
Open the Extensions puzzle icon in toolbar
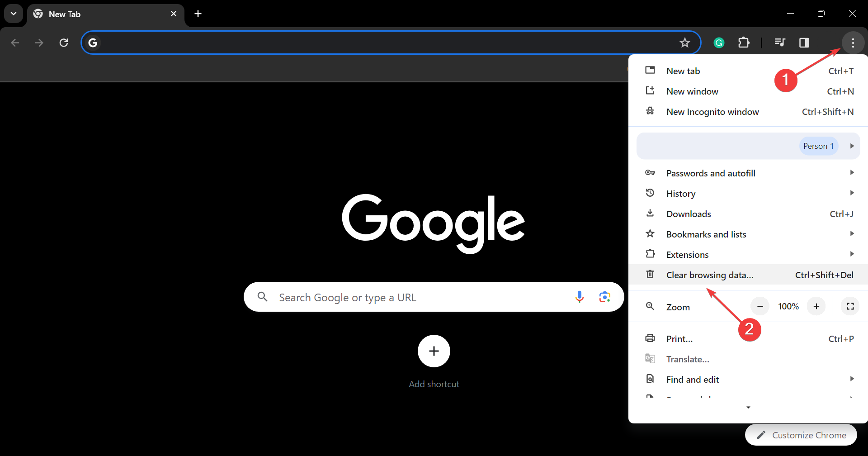[744, 43]
